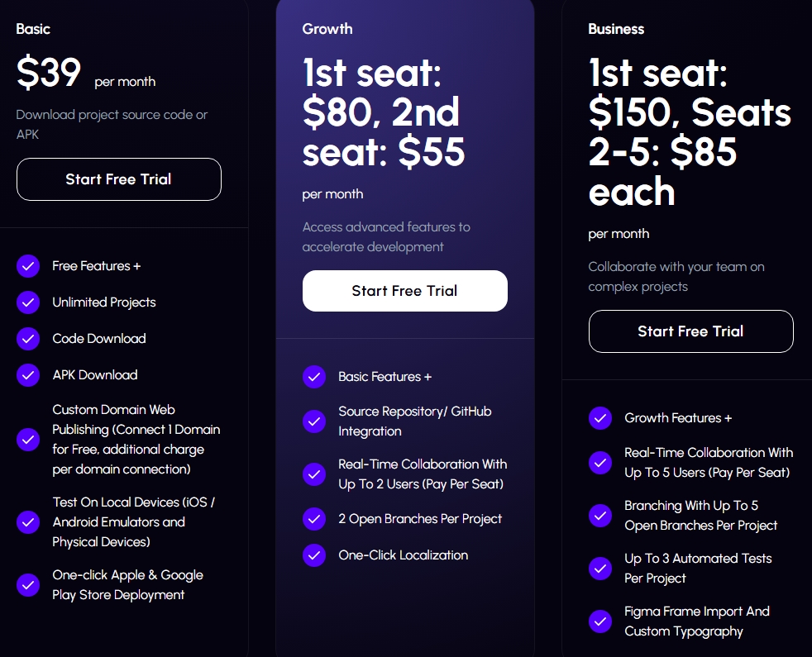The image size is (812, 657).
Task: Click Start Free Trial under Growth plan
Action: tap(404, 291)
